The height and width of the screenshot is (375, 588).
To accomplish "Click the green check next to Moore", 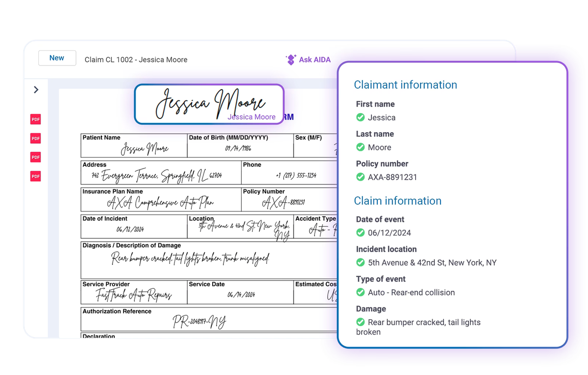I will pos(360,147).
